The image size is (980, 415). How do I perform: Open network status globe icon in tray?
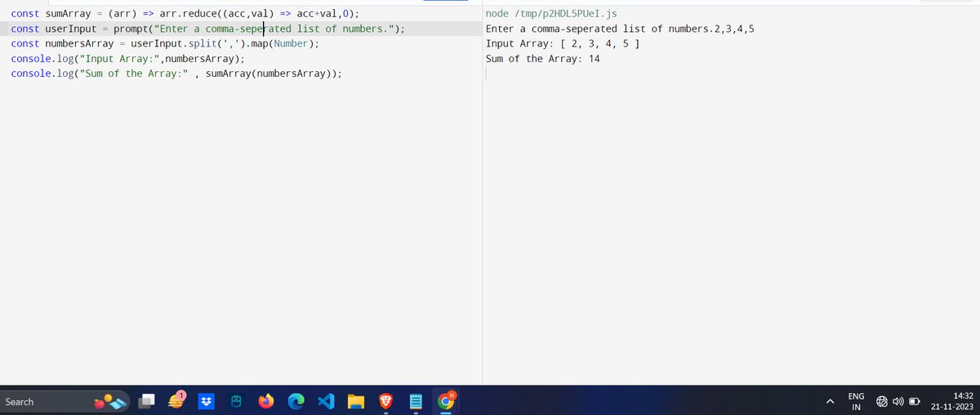coord(882,401)
